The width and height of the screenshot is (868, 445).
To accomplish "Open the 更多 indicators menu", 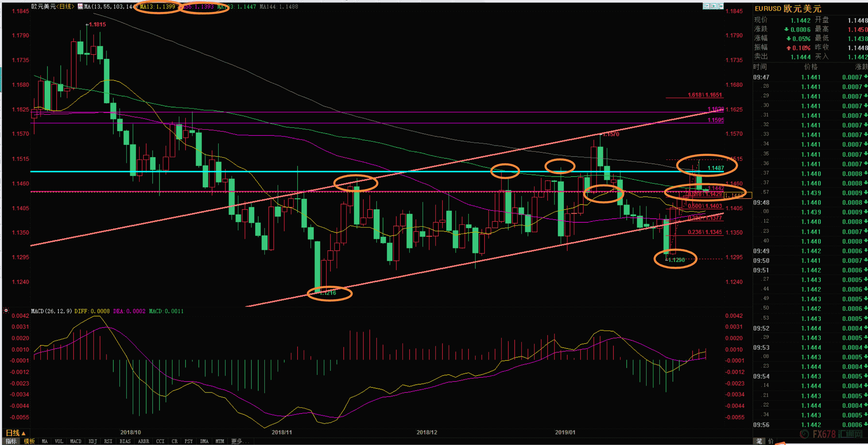I will click(x=240, y=441).
